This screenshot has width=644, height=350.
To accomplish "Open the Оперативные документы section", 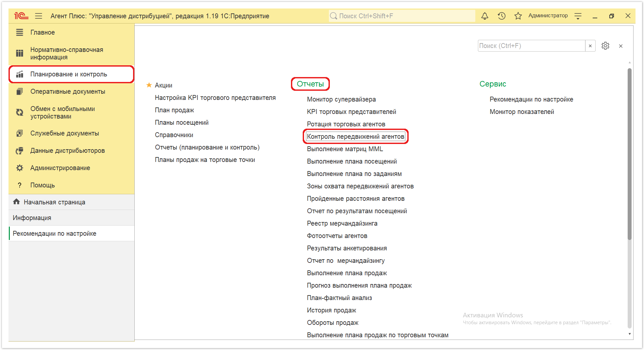I will [x=72, y=91].
